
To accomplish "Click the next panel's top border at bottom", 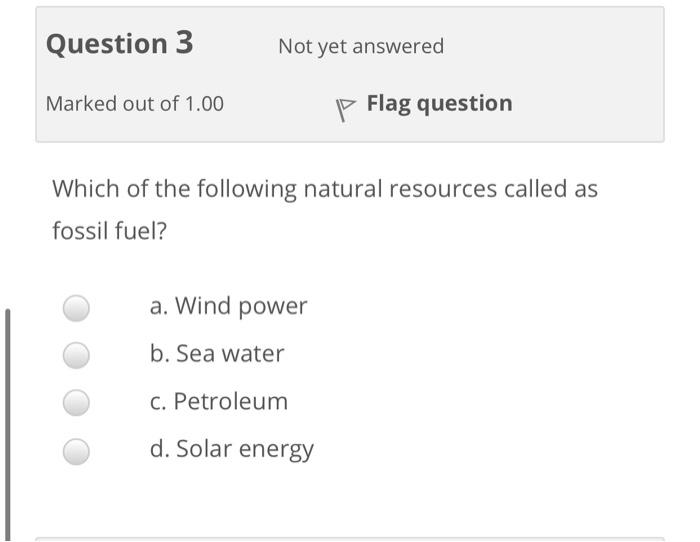I will click(350, 539).
